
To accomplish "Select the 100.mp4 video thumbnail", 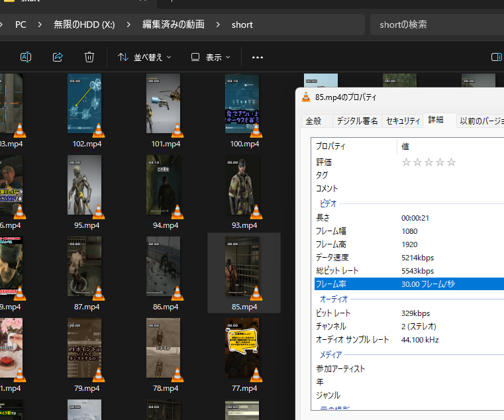I will click(242, 103).
